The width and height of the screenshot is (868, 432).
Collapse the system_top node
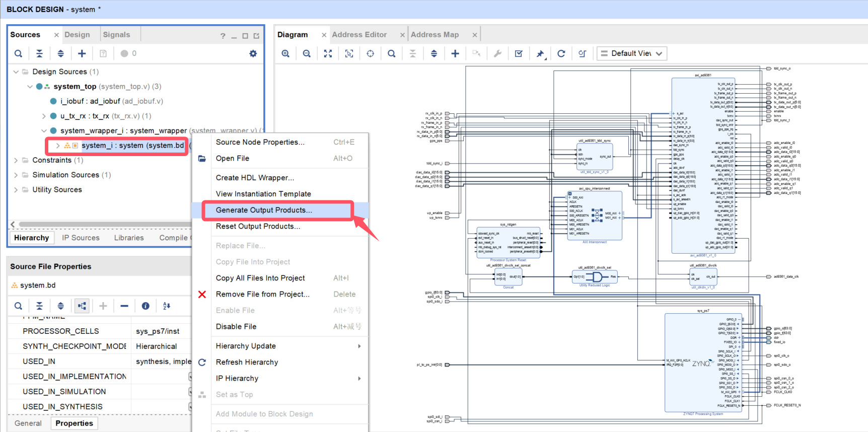30,87
